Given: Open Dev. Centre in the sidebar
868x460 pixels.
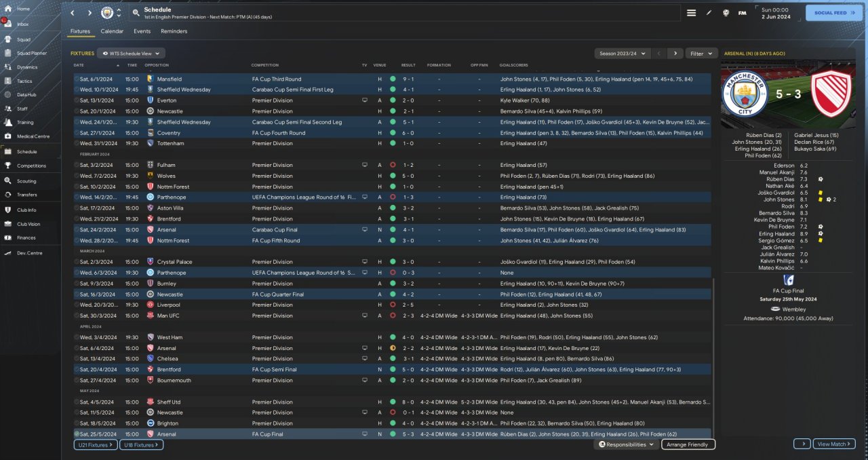Looking at the screenshot, I should pyautogui.click(x=29, y=253).
